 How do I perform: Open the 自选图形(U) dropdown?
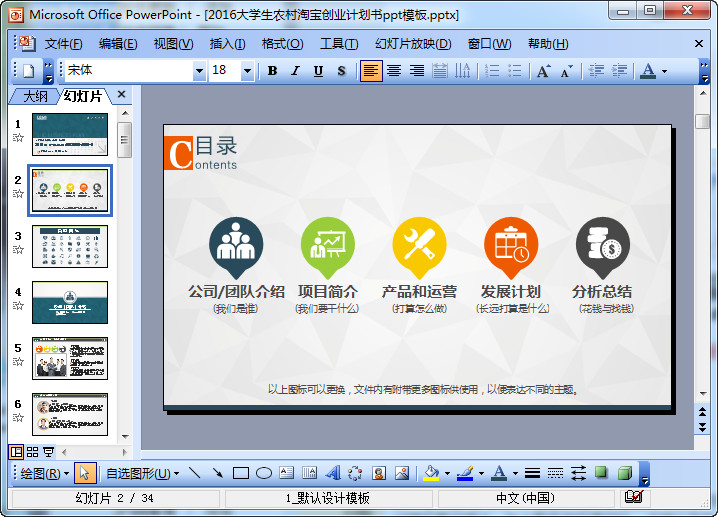click(x=142, y=473)
